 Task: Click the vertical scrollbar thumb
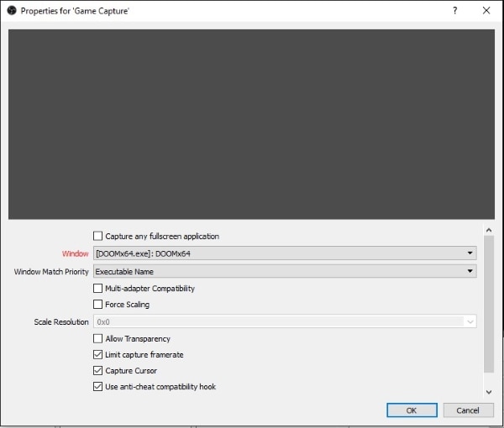tap(489, 304)
